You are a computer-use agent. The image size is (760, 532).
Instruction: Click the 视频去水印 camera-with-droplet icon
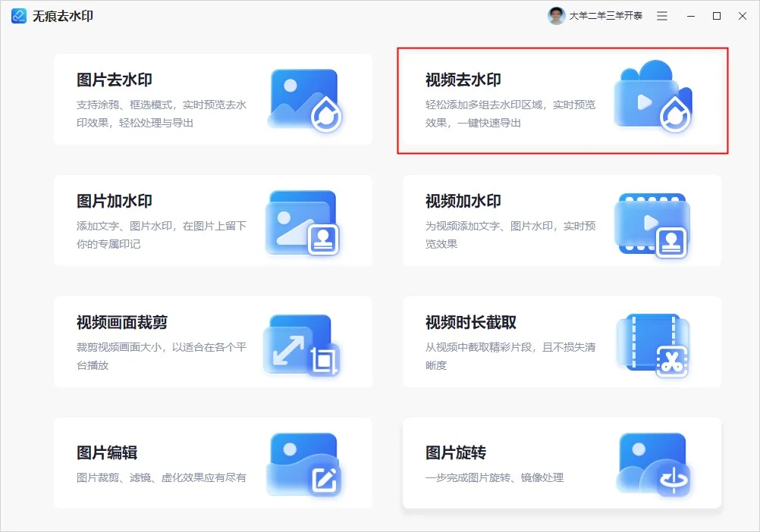[x=653, y=95]
